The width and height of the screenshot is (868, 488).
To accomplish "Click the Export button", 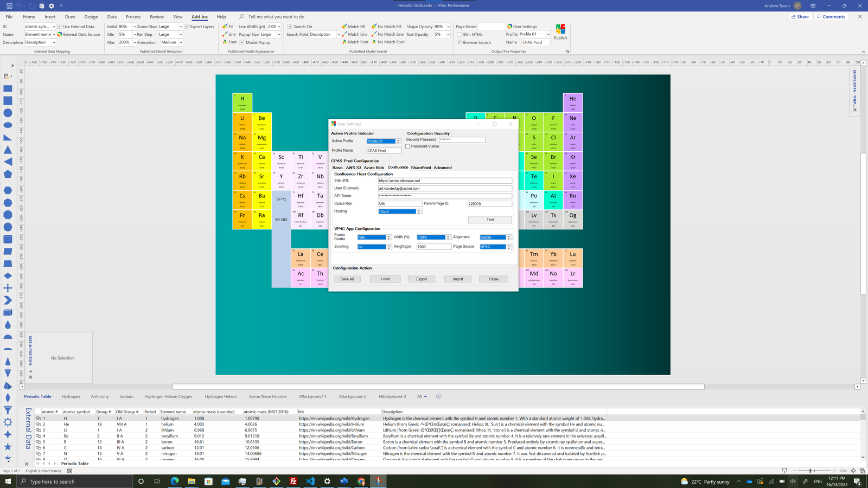I will coord(422,279).
